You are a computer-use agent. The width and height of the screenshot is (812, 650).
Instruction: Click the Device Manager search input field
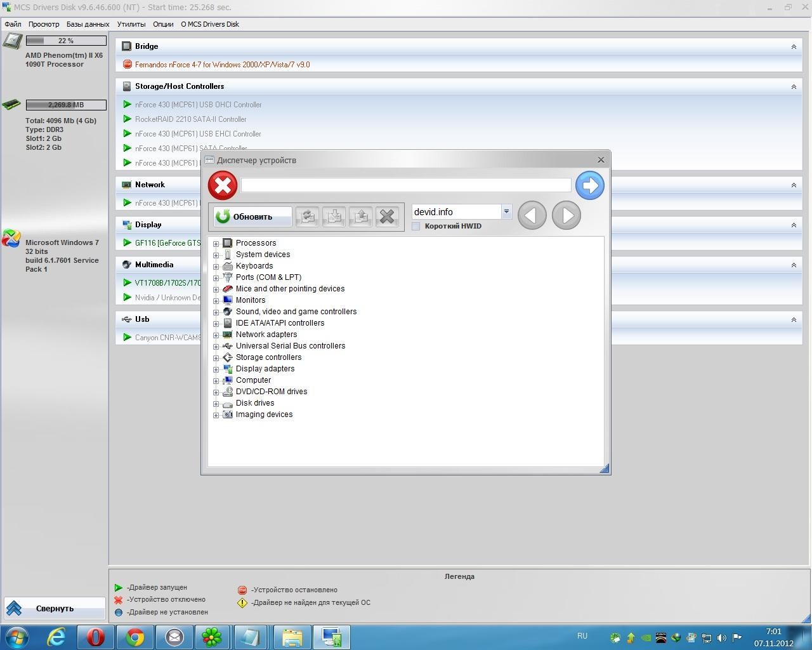point(406,185)
